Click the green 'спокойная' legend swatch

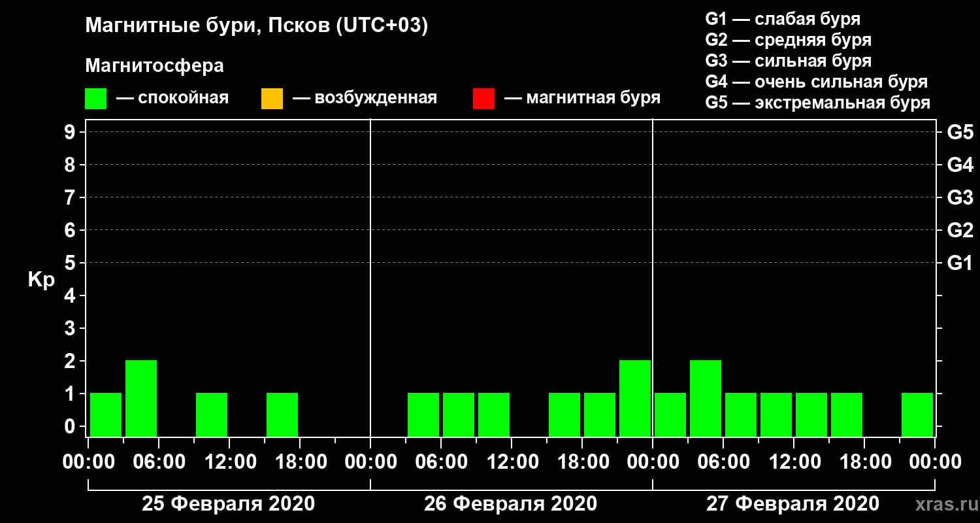tap(96, 98)
